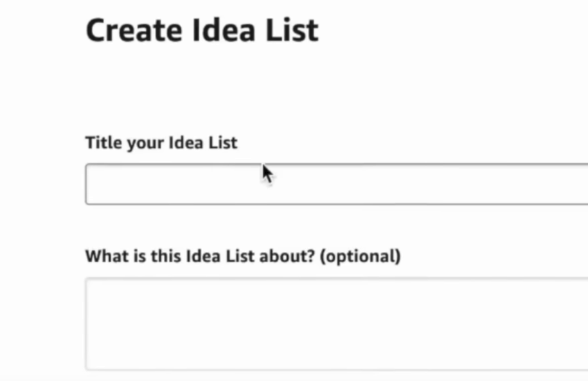Click the word "Create" in the heading
This screenshot has height=381, width=588.
coord(125,30)
